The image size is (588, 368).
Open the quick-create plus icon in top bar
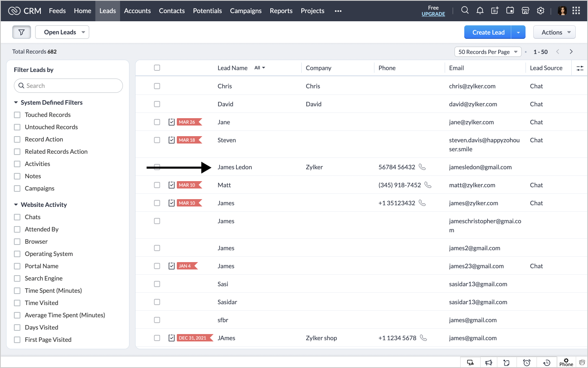point(495,11)
